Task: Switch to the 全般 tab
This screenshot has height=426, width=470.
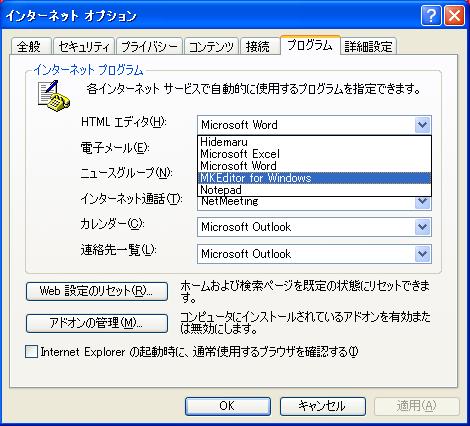Action: tap(30, 47)
